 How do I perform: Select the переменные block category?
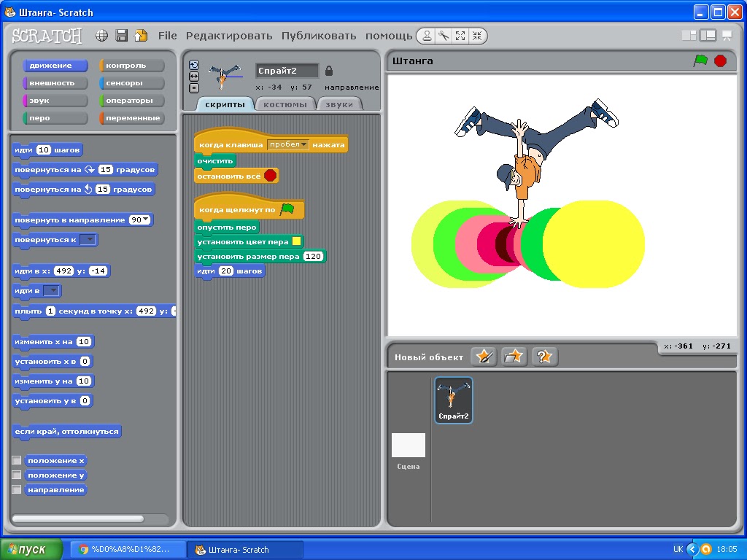(x=131, y=117)
